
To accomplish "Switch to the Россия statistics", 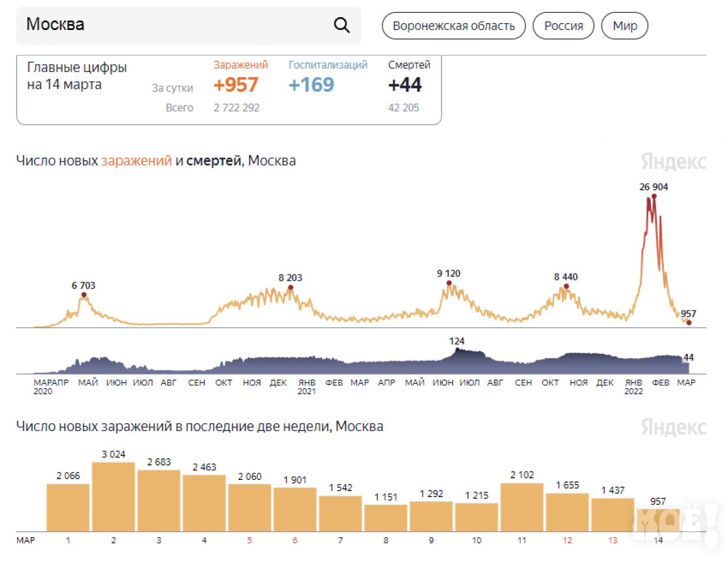I will [x=563, y=26].
